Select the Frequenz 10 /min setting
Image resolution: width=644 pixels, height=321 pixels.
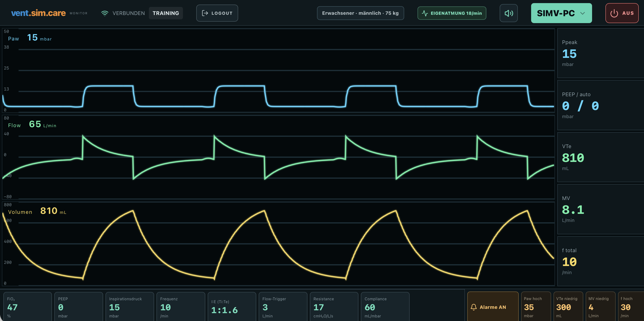pos(181,307)
